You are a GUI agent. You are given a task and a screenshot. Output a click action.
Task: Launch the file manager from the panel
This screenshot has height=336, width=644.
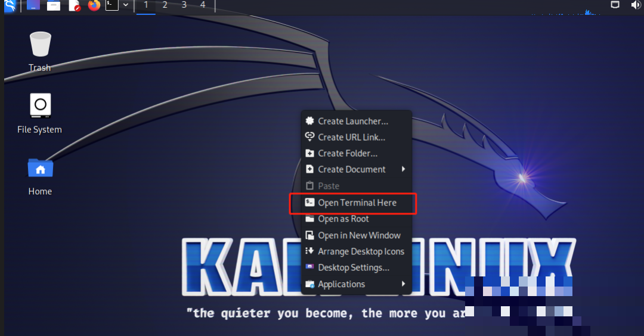click(54, 6)
